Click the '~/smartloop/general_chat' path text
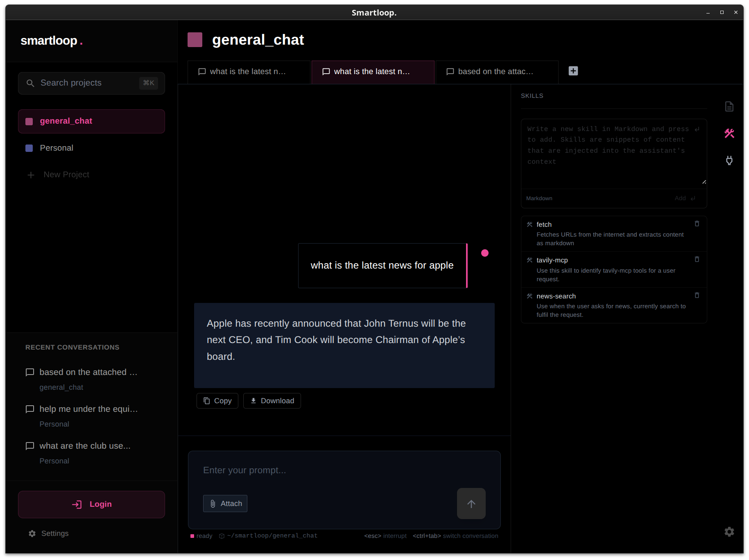This screenshot has height=560, width=749. point(272,536)
